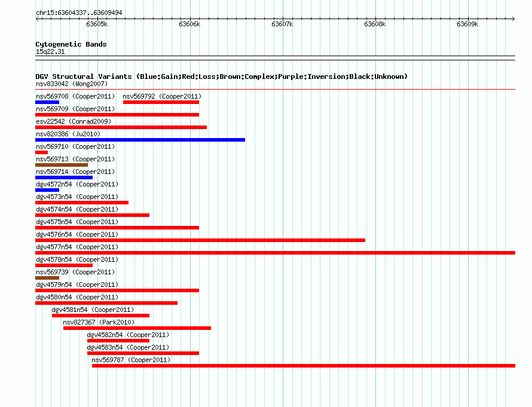Select the 15q22.31 band label
The height and width of the screenshot is (407, 532).
point(50,51)
